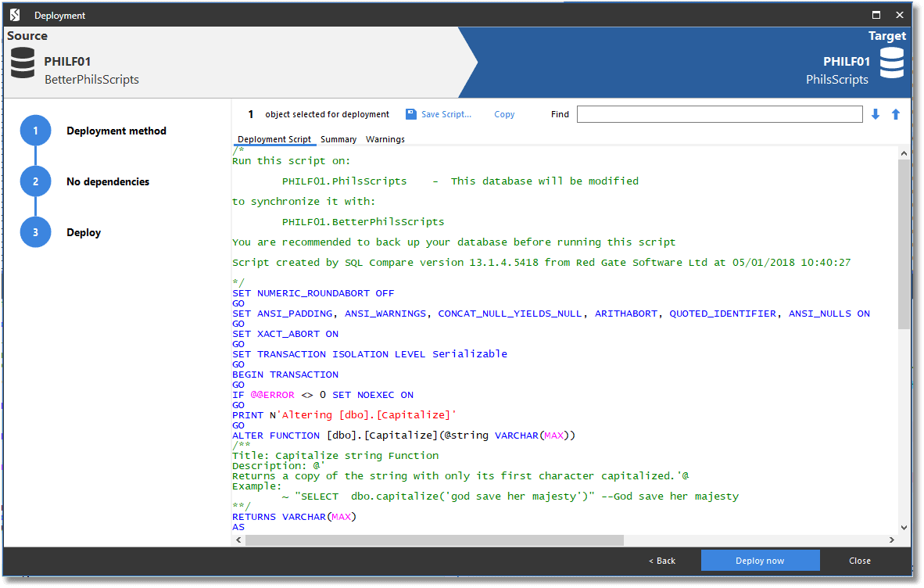Select the No dependencies step
The height and width of the screenshot is (588, 924).
(x=108, y=181)
